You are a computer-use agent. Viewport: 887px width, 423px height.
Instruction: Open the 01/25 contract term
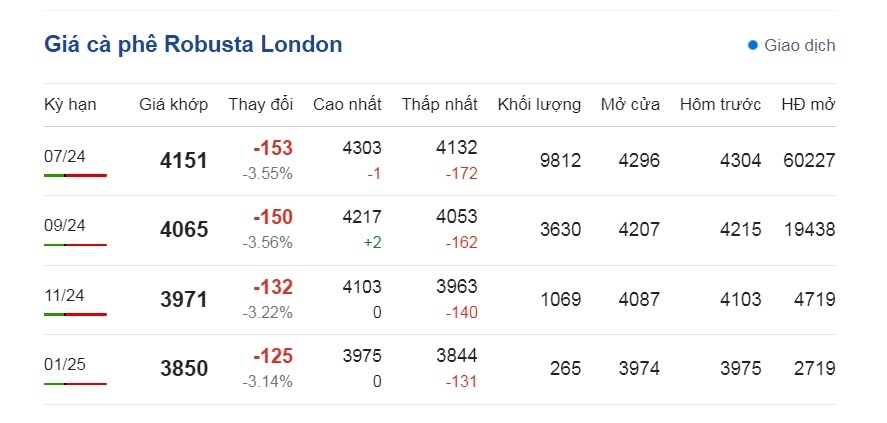[x=64, y=364]
